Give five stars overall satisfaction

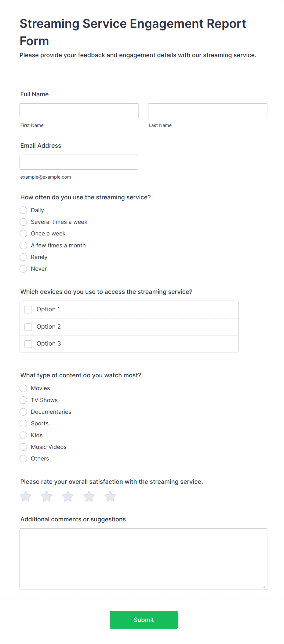coord(110,496)
